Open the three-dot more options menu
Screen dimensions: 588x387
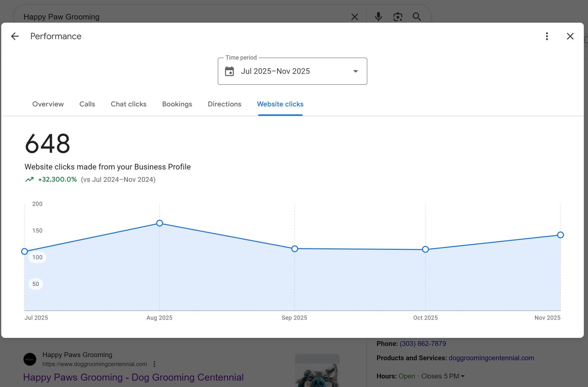[x=547, y=36]
